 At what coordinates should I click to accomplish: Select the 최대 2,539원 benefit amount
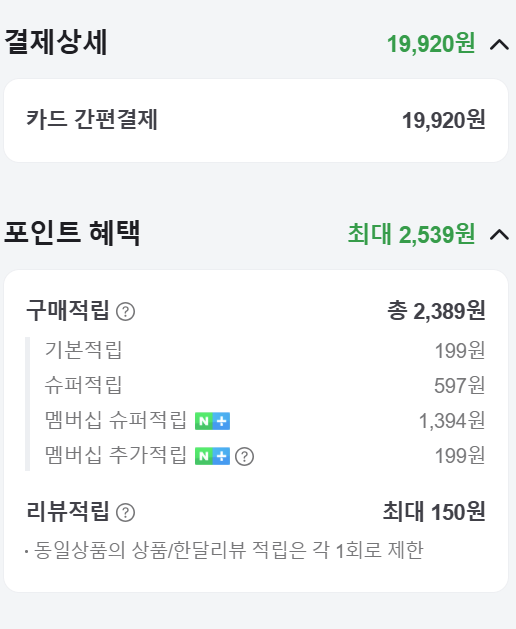click(x=411, y=234)
